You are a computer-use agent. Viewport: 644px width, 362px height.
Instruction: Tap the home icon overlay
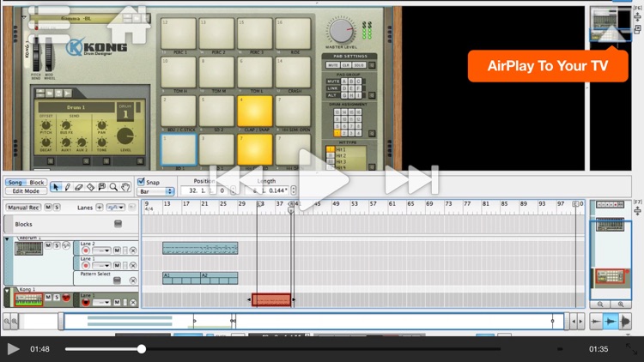(x=129, y=25)
